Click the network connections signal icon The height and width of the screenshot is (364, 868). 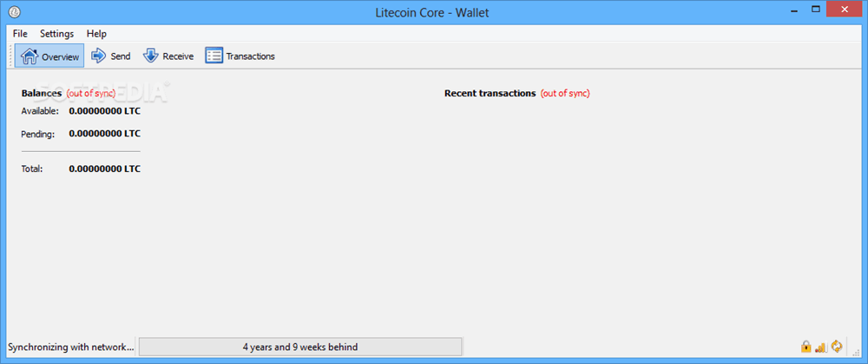coord(821,347)
